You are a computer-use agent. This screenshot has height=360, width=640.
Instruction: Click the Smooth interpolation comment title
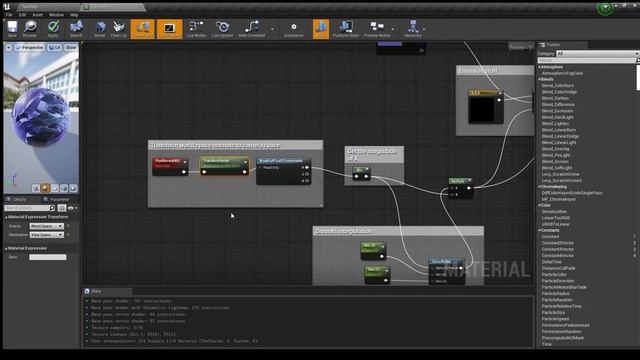click(x=344, y=231)
